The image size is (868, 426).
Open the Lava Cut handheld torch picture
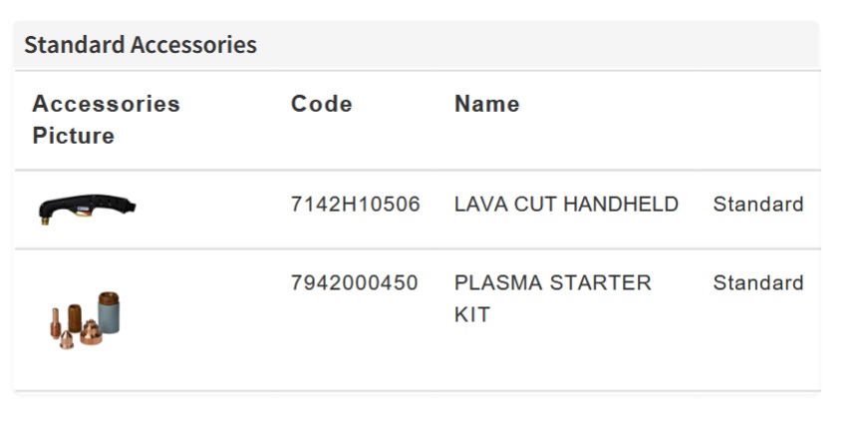click(86, 208)
